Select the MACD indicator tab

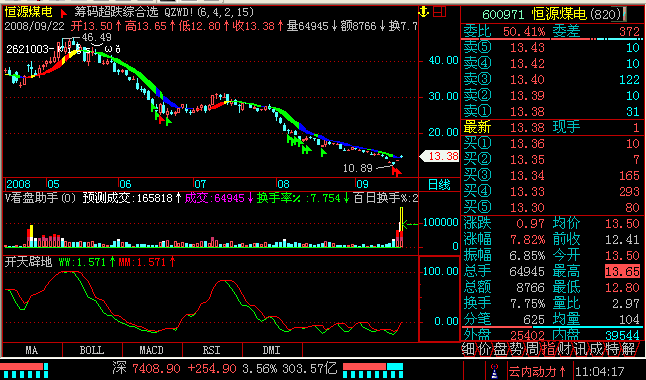tap(152, 350)
